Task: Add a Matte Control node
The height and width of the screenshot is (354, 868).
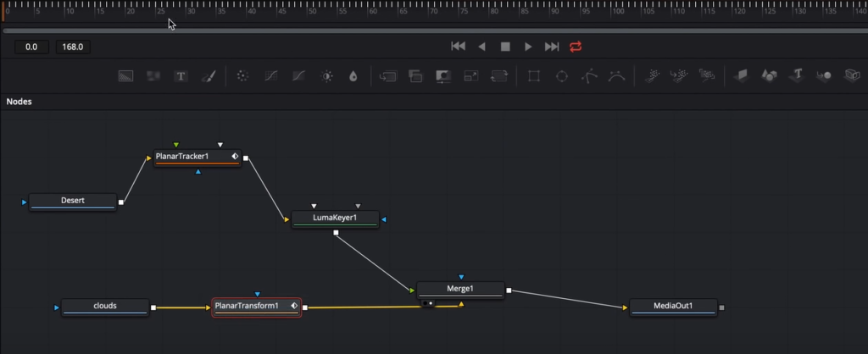Action: 442,76
